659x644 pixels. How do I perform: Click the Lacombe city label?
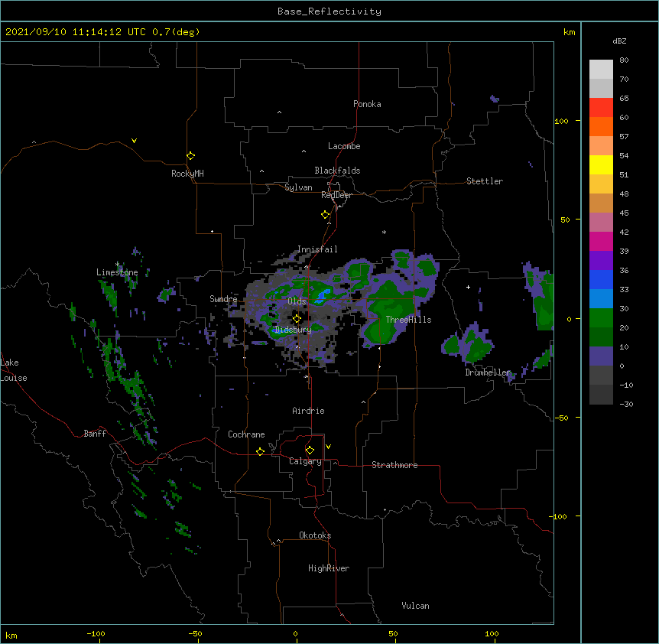[344, 146]
